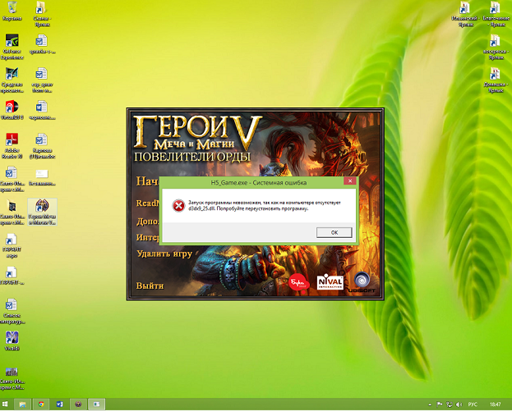Viewport: 512px width, 411px height.
Task: Select the highlighted Heroes game desktop shortcut
Action: (42, 212)
